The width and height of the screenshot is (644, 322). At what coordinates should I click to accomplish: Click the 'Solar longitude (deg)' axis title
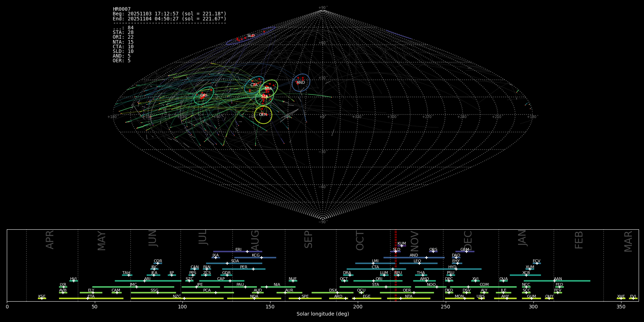point(323,314)
